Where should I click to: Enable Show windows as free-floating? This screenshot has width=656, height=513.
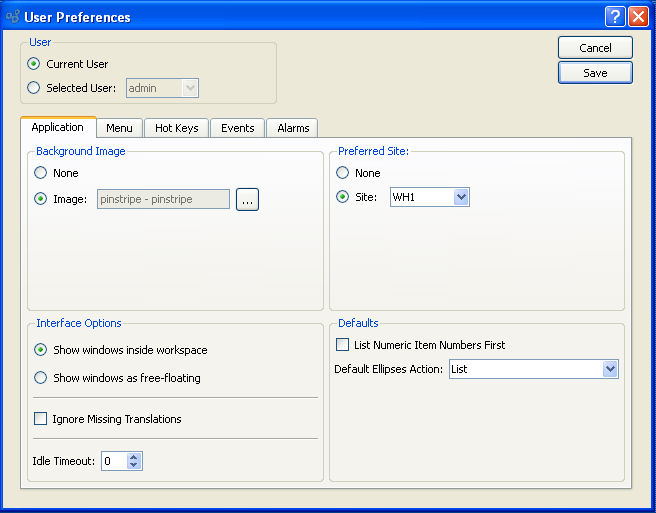(41, 378)
